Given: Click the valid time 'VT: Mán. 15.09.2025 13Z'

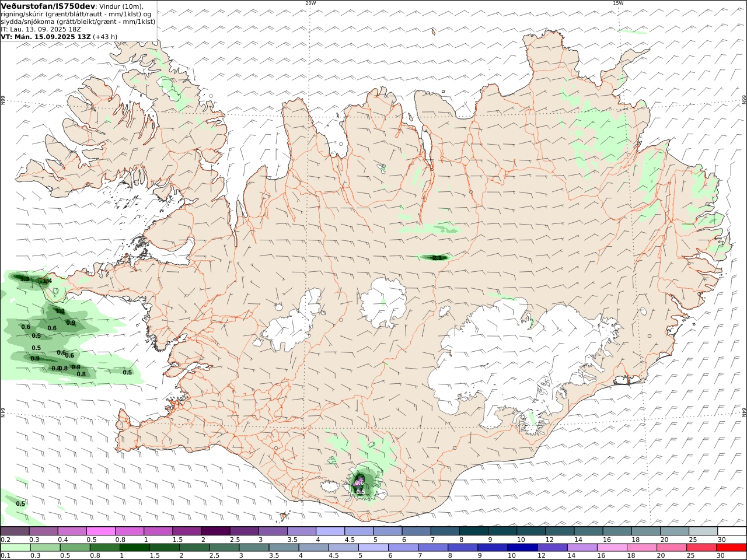Looking at the screenshot, I should [46, 37].
